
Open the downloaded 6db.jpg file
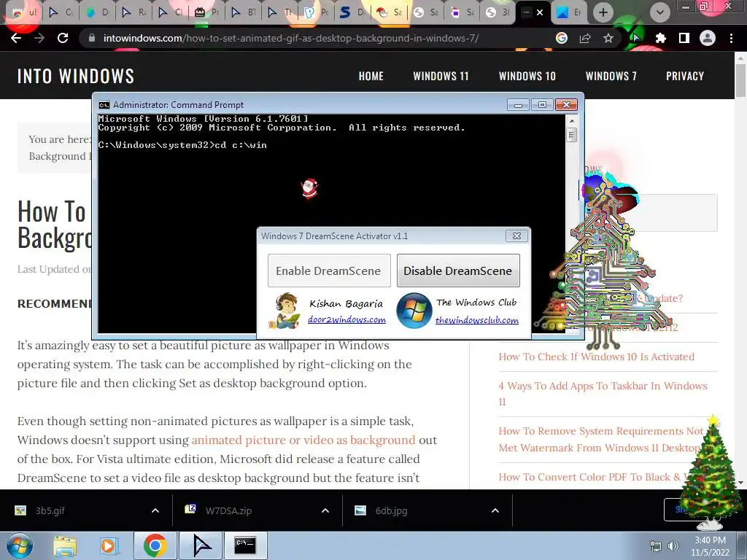391,510
